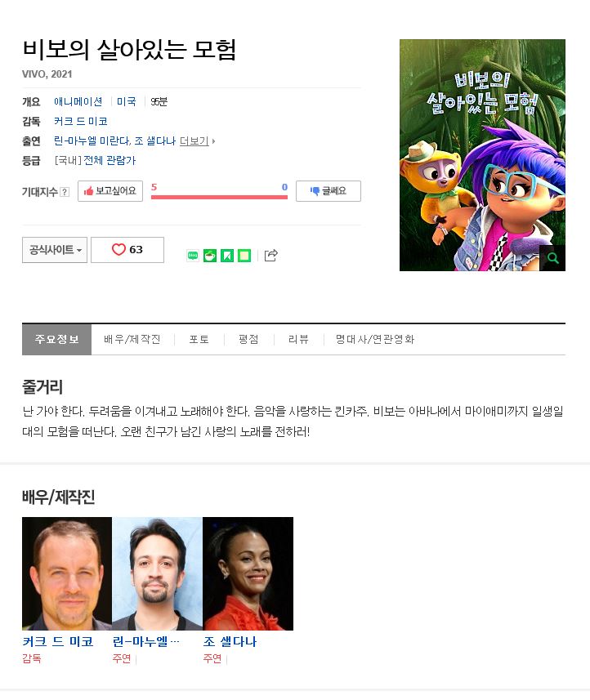Like the movie with the heart button
The height and width of the screenshot is (700, 590).
127,250
